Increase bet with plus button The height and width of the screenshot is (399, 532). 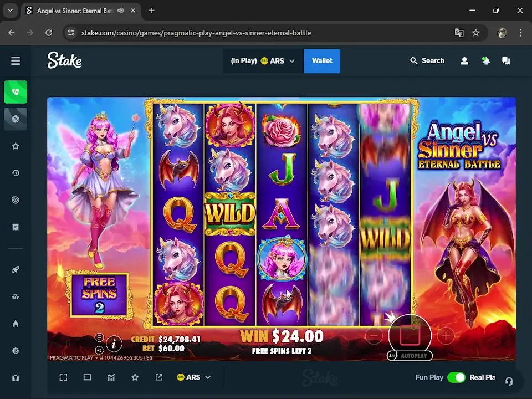[446, 336]
